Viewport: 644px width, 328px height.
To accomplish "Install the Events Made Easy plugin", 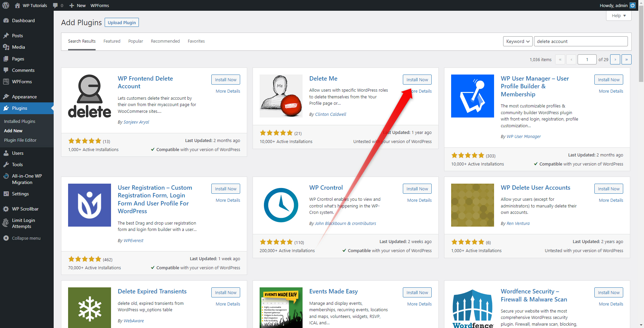I will 417,292.
